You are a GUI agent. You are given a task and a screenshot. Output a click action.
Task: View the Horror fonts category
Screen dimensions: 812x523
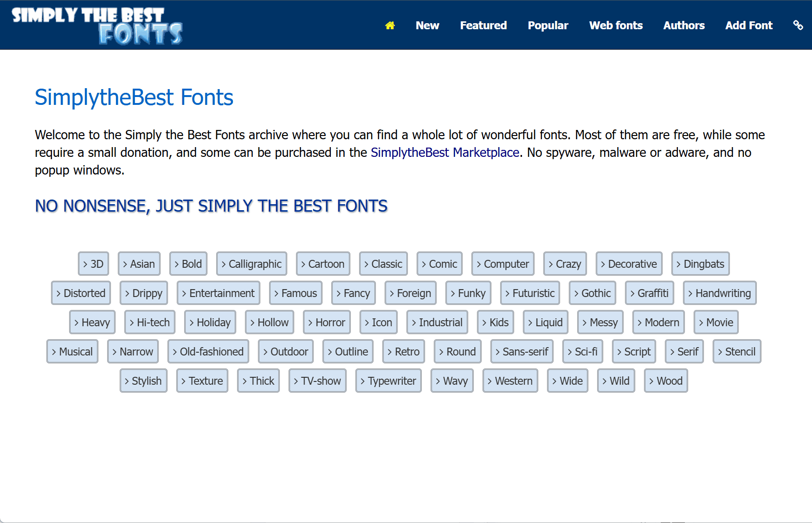click(x=327, y=323)
